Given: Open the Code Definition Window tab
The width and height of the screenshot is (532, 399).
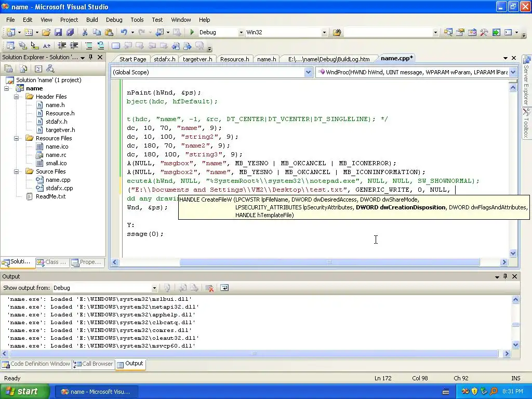Looking at the screenshot, I should (36, 364).
